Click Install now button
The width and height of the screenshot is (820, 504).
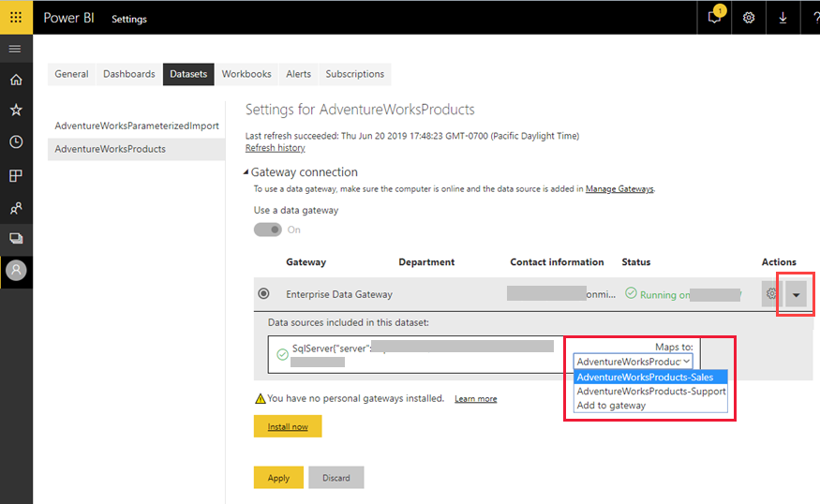[x=288, y=426]
